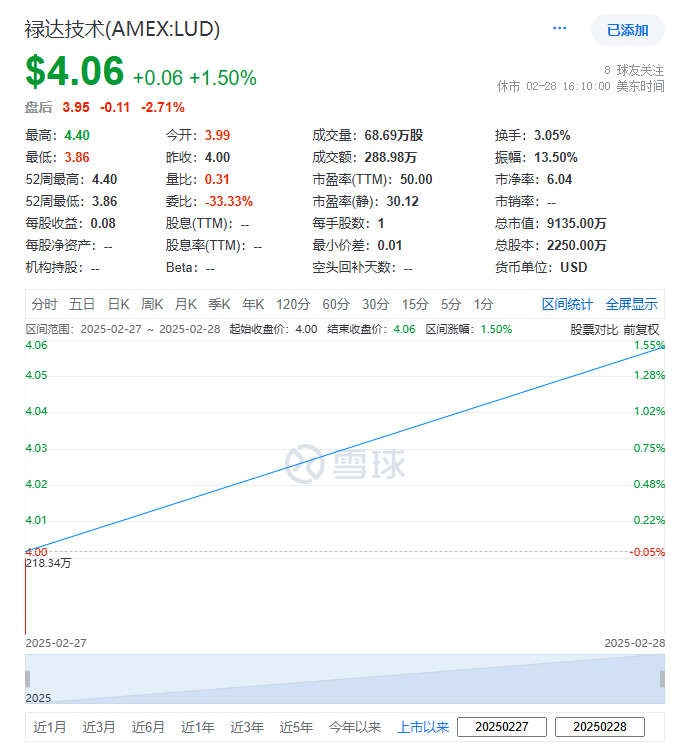Select the 近6月 range
Screen dimensions: 689x751
point(148,727)
